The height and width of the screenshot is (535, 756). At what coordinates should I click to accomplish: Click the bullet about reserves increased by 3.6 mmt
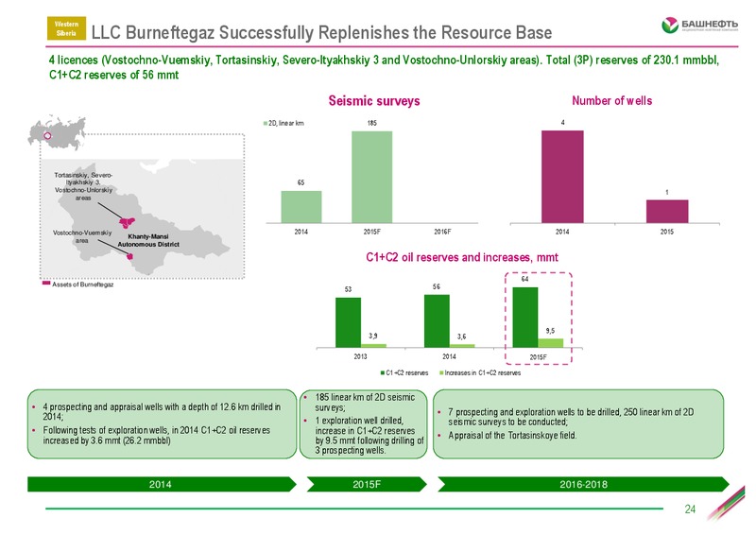click(156, 435)
